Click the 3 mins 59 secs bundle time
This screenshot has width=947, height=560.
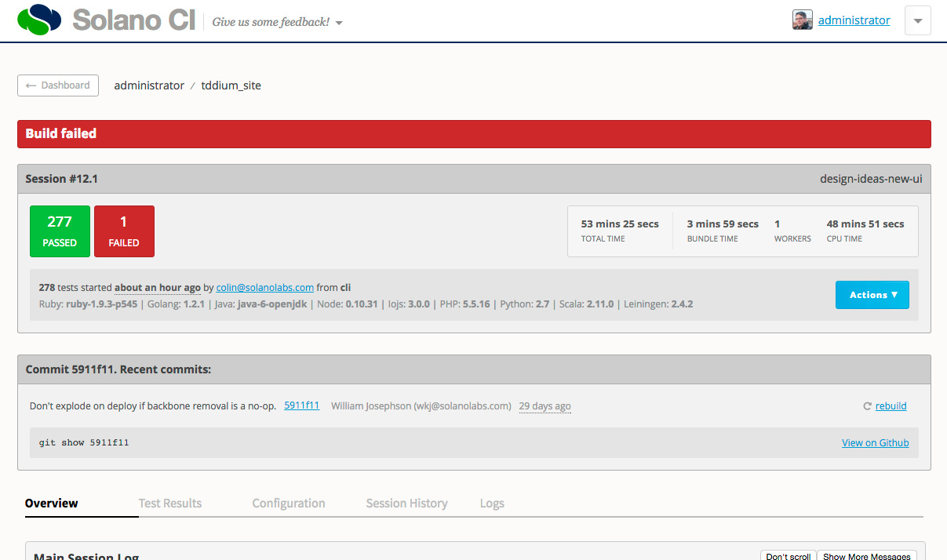click(x=723, y=224)
